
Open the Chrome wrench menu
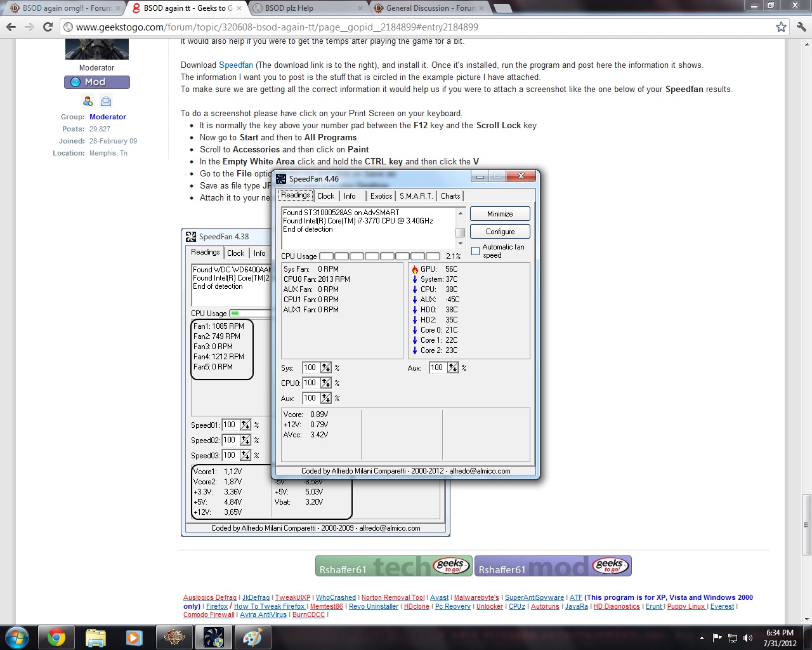pos(801,27)
